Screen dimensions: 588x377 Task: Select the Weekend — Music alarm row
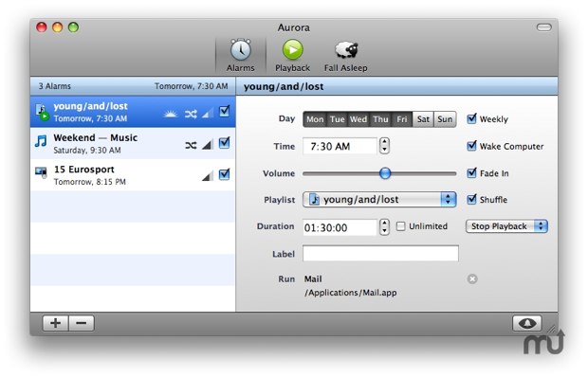(x=133, y=143)
